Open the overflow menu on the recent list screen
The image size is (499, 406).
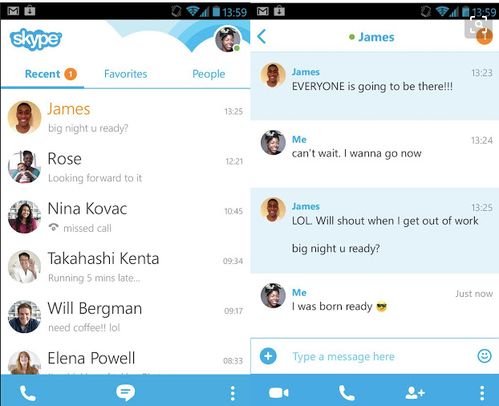click(x=233, y=393)
